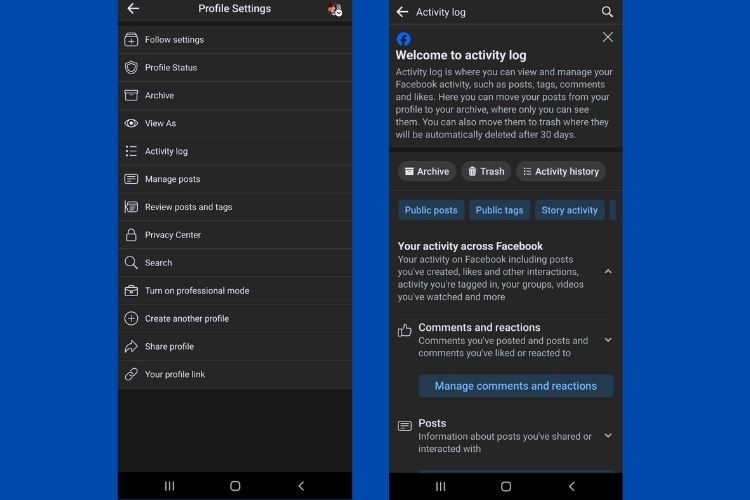The image size is (750, 500).
Task: Select Turn on professional mode
Action: pyautogui.click(x=235, y=290)
